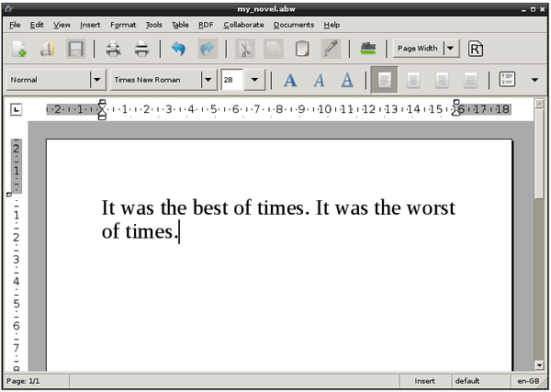Open the Collaborate menu
The image size is (551, 392).
[x=242, y=25]
